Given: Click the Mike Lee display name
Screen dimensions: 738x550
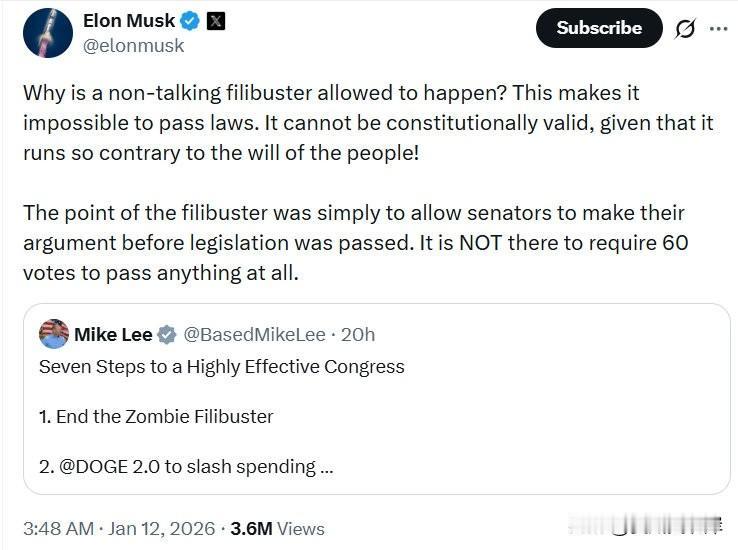Looking at the screenshot, I should pyautogui.click(x=113, y=335).
